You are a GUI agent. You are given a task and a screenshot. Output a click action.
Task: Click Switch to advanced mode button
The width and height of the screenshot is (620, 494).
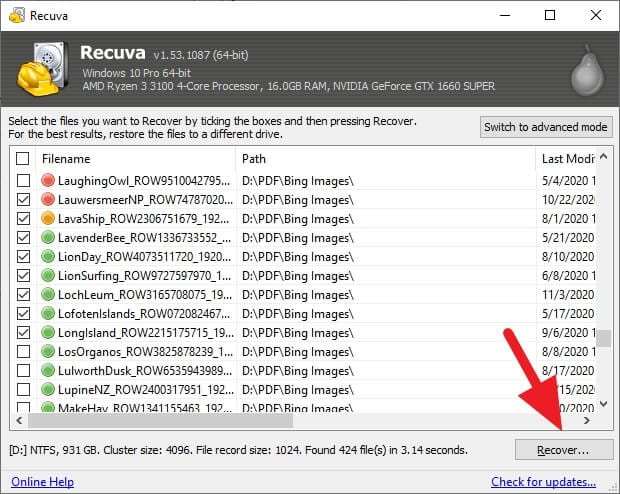click(x=546, y=127)
